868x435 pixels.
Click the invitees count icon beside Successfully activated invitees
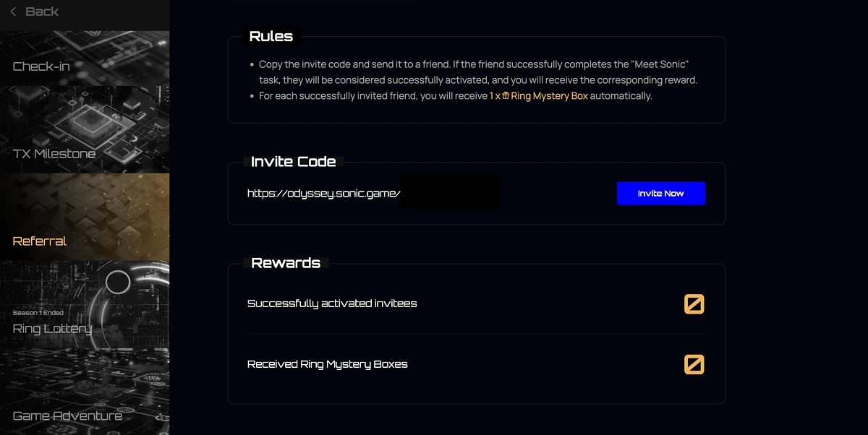tap(694, 304)
